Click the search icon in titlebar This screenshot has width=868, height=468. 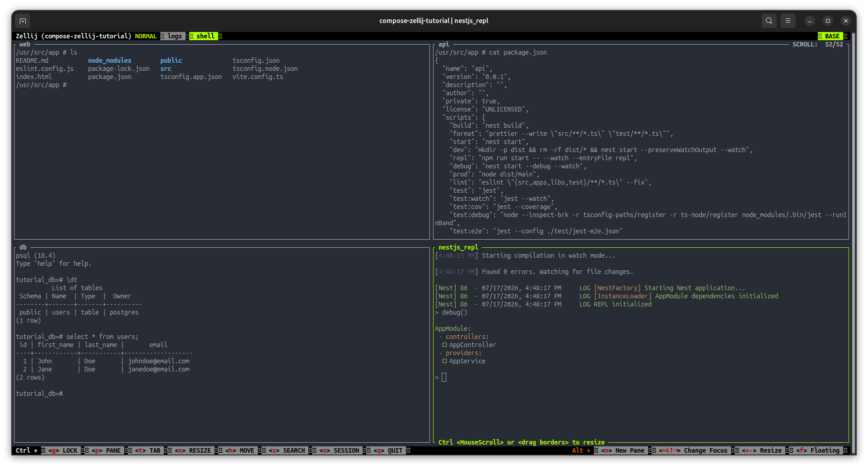point(769,21)
